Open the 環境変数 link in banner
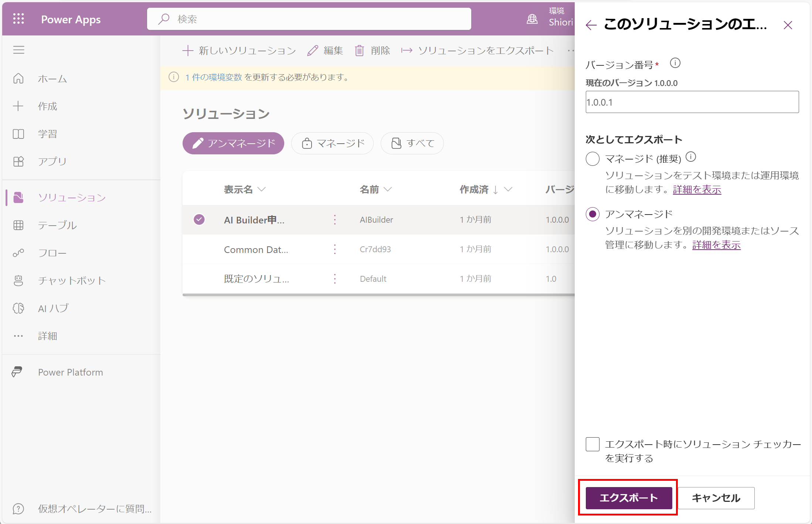This screenshot has height=524, width=812. (x=214, y=77)
